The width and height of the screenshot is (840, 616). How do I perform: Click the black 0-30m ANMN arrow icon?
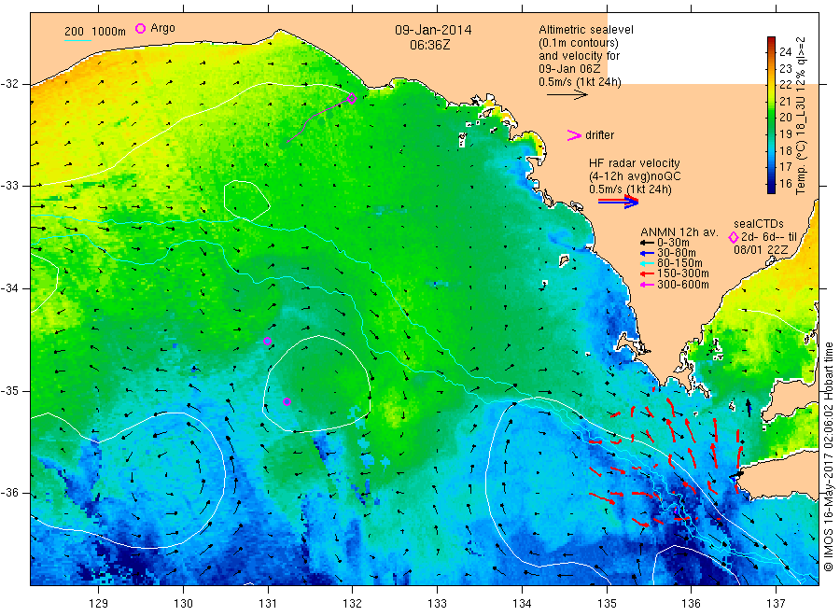647,243
